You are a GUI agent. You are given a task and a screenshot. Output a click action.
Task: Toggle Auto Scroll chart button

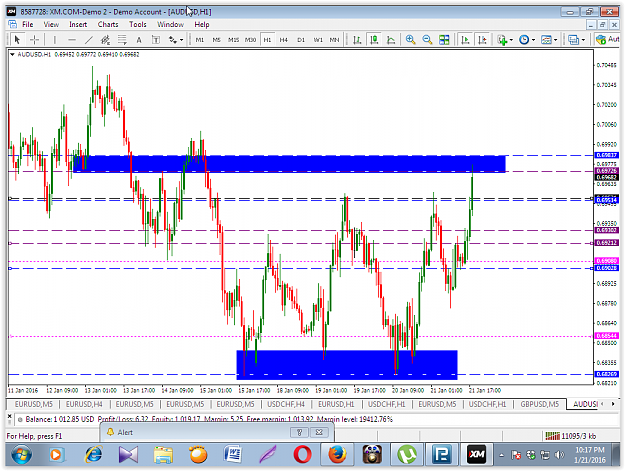pos(465,39)
